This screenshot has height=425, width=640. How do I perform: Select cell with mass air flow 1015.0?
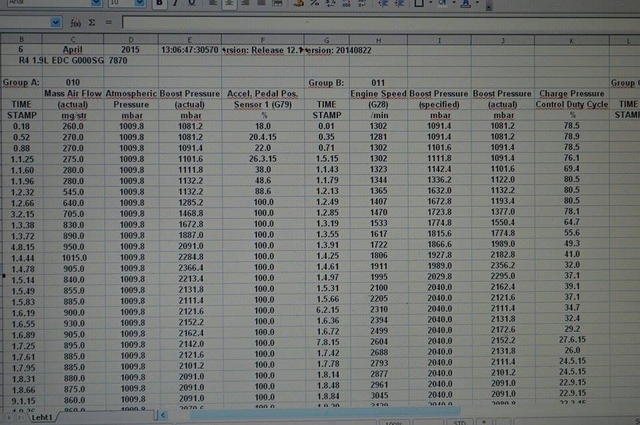[x=73, y=258]
